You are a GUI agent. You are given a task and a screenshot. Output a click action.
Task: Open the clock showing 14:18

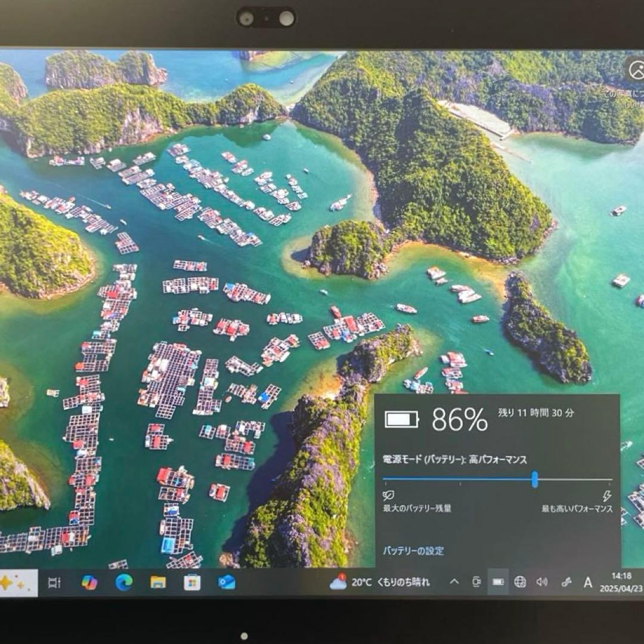622,582
